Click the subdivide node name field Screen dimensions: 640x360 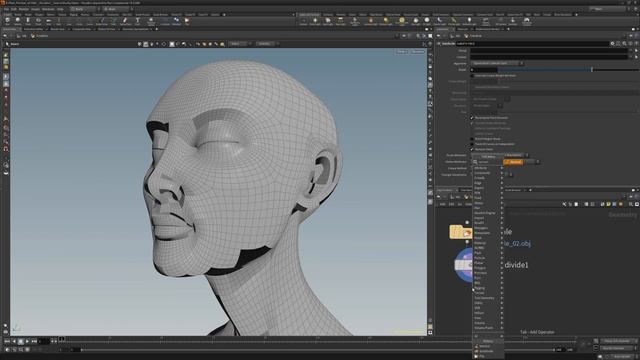point(532,43)
